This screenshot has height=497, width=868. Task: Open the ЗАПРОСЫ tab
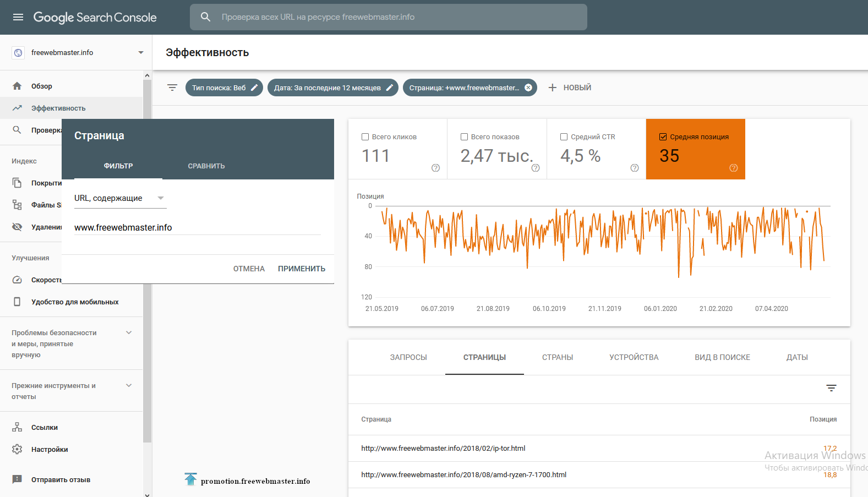pyautogui.click(x=408, y=357)
